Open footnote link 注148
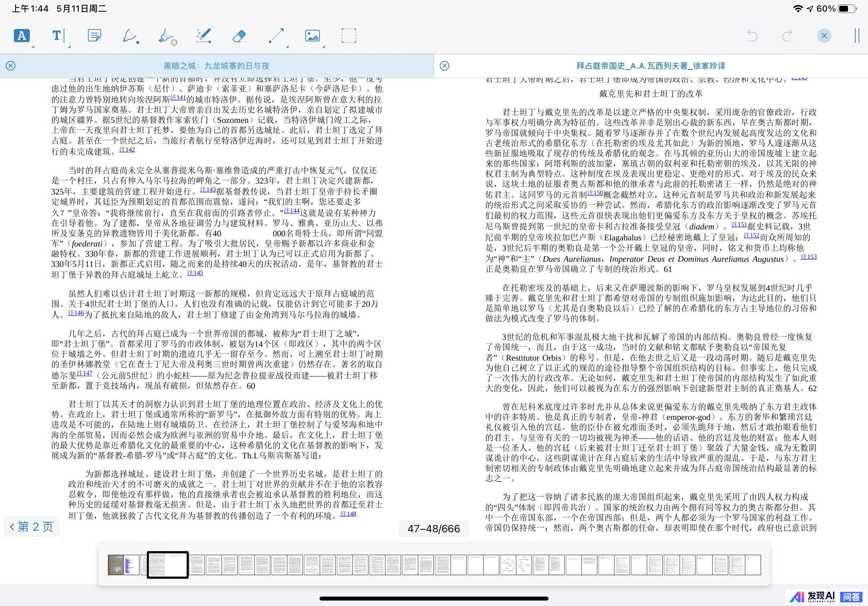 (348, 514)
